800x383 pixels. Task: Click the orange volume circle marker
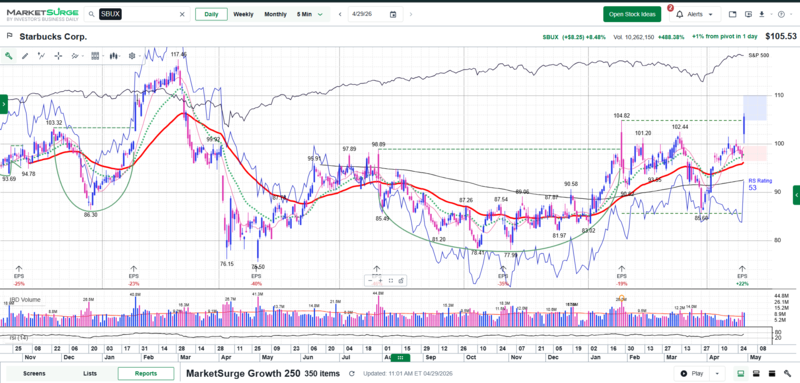point(622,298)
